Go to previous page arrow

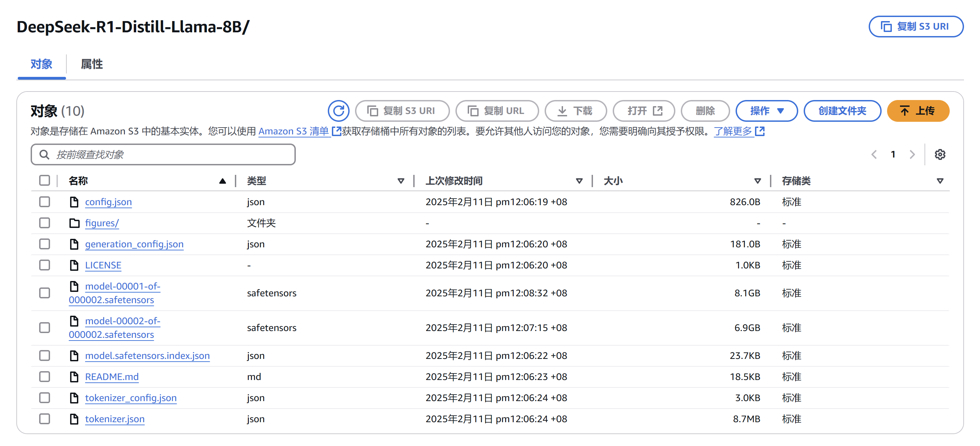click(x=874, y=154)
